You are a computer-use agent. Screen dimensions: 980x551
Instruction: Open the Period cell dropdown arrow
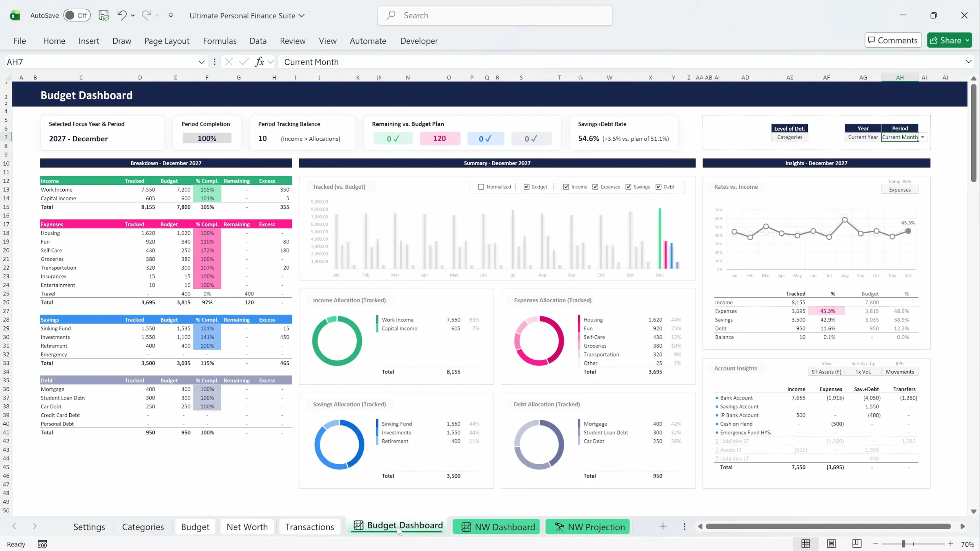[x=923, y=137]
